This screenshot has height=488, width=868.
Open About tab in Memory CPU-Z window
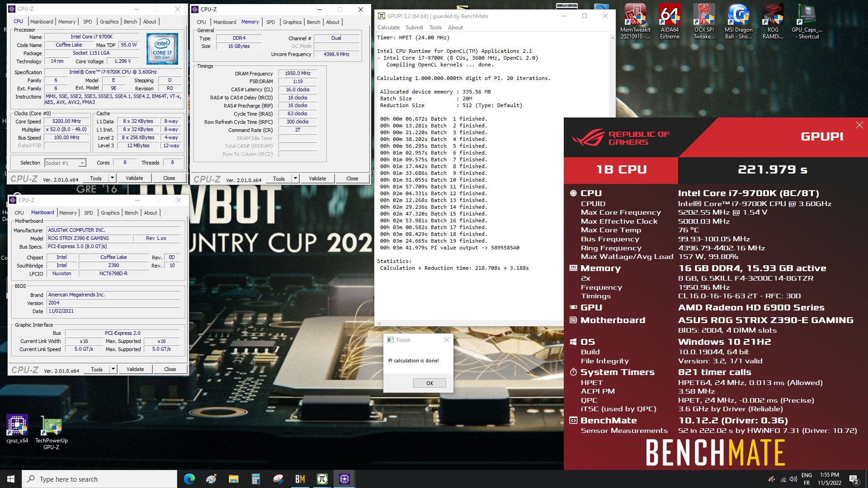tap(333, 22)
